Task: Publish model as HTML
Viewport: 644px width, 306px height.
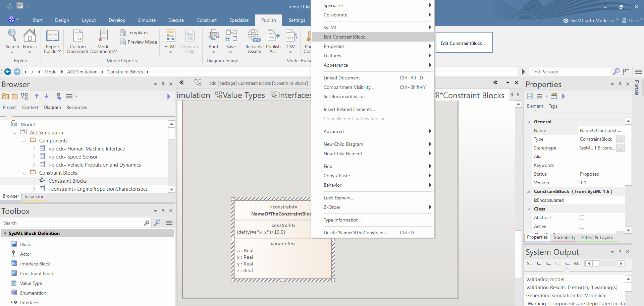Action: 170,41
